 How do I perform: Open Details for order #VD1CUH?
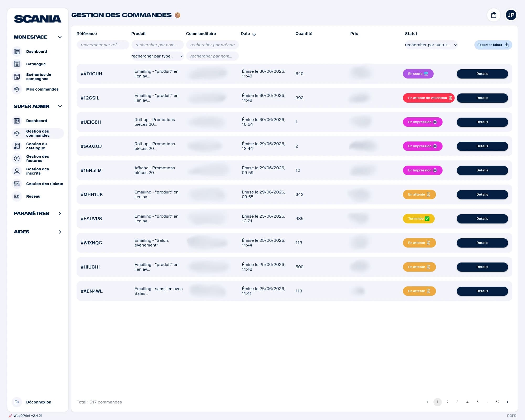coord(482,74)
